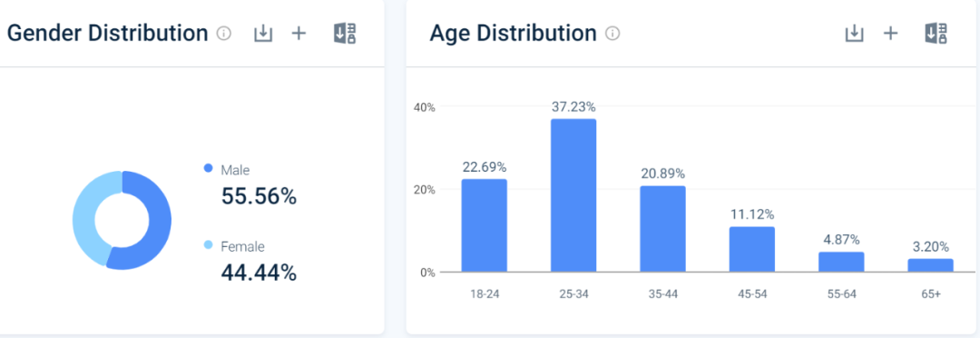Toggle the Female legend item
Image resolution: width=980 pixels, height=338 pixels.
(x=234, y=246)
